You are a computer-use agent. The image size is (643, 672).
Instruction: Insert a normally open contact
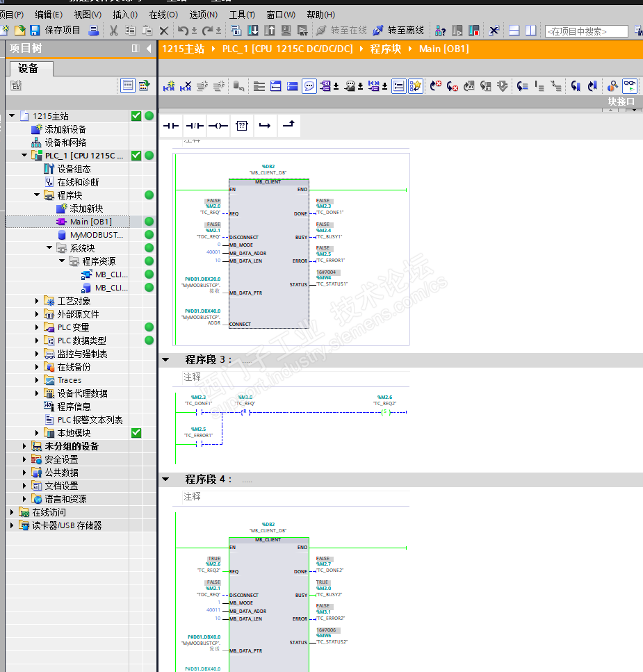(171, 126)
